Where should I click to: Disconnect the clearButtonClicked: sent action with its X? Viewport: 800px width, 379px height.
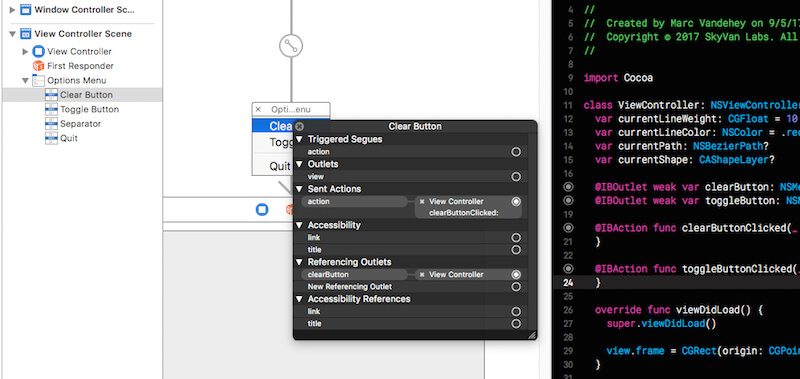click(x=422, y=201)
